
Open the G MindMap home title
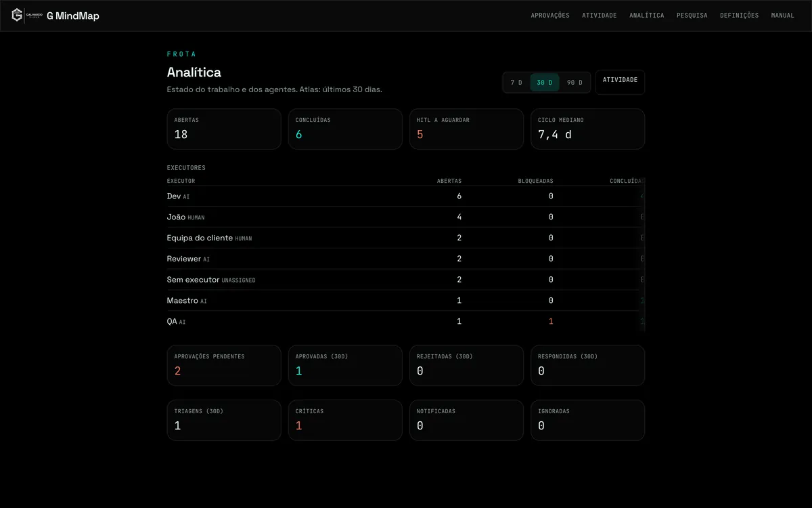[73, 16]
